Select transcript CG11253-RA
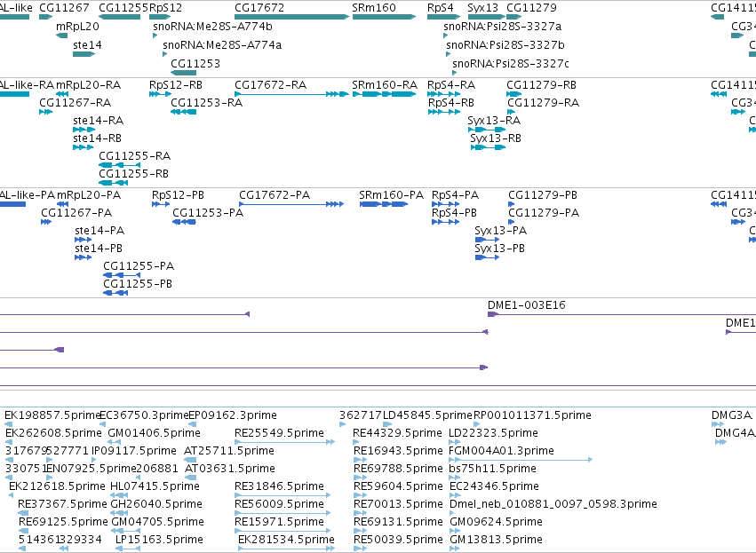The height and width of the screenshot is (553, 756). pyautogui.click(x=206, y=103)
